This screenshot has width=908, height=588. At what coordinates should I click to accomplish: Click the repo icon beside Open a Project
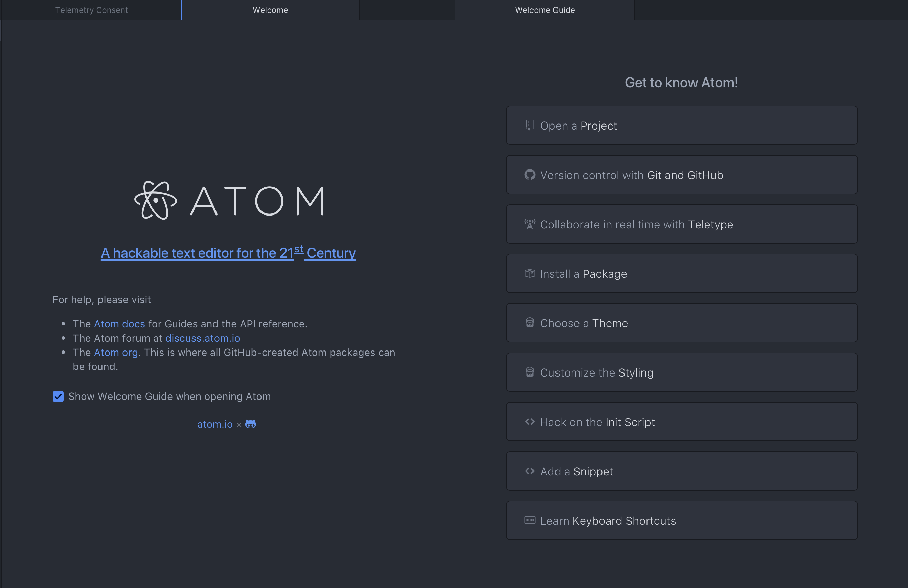pos(529,125)
